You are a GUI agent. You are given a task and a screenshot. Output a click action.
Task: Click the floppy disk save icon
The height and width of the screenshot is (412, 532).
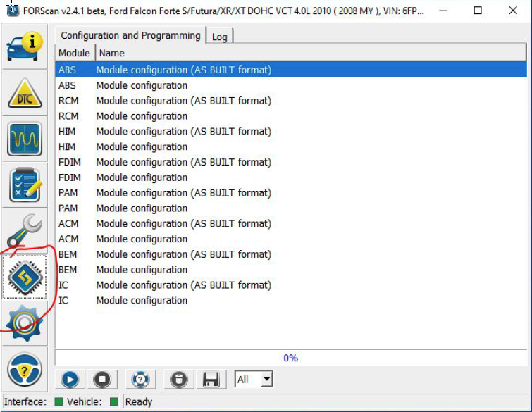tap(211, 379)
